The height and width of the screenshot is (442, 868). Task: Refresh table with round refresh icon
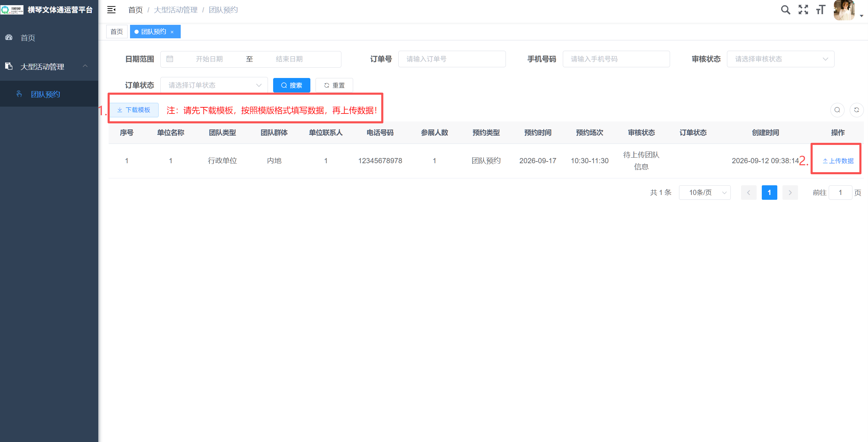tap(857, 110)
